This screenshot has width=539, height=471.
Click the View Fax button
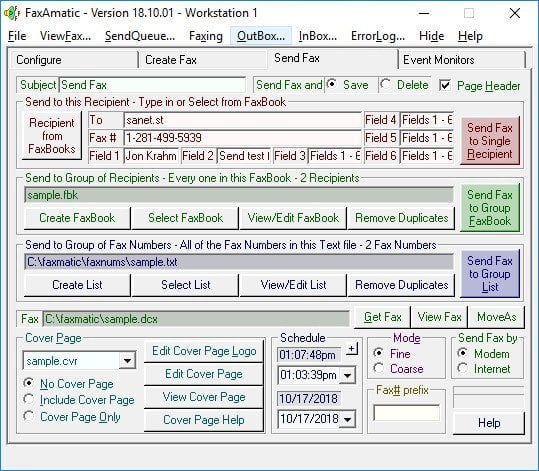[439, 317]
